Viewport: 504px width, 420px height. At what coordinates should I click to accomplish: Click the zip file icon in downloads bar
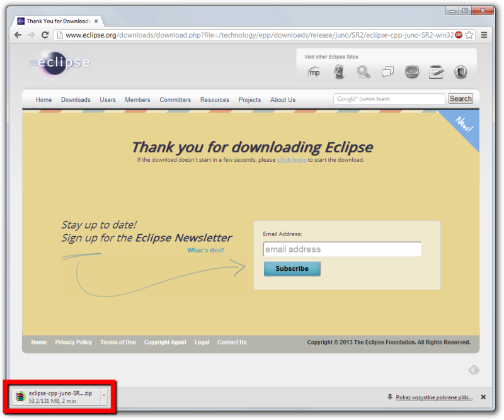[20, 397]
